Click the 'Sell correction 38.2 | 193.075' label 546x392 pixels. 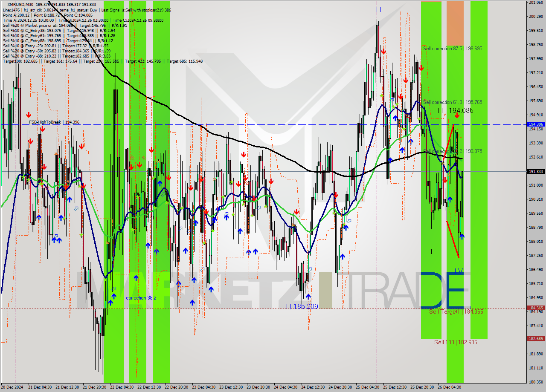(x=453, y=151)
